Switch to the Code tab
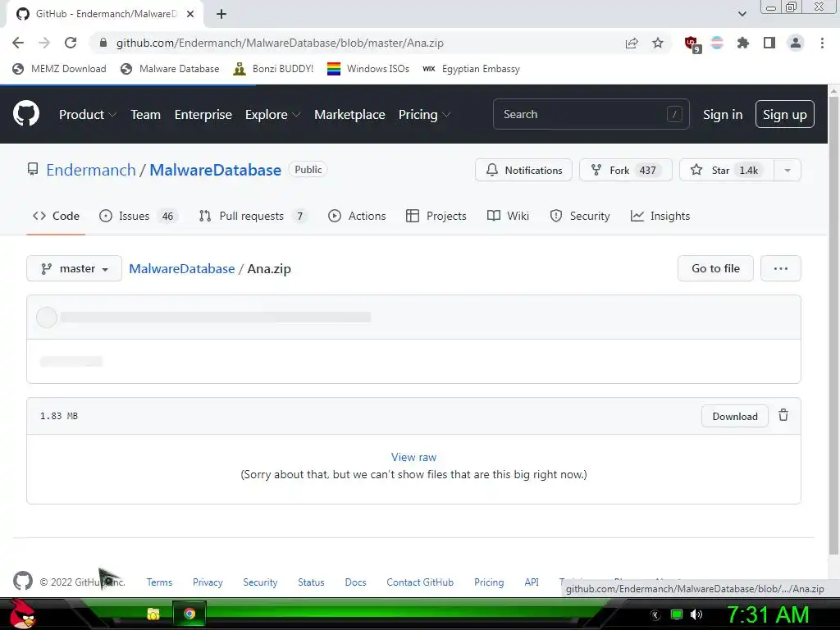This screenshot has height=630, width=840. pyautogui.click(x=56, y=216)
